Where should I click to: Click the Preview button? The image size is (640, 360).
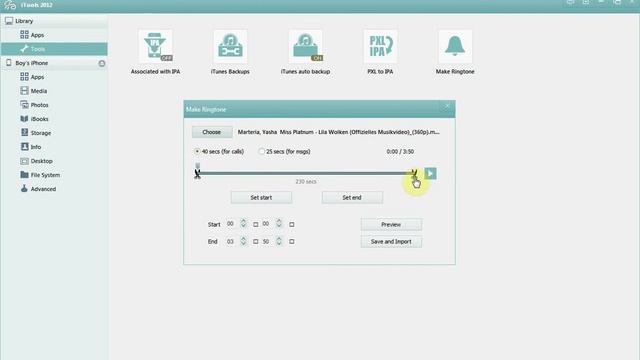(391, 224)
